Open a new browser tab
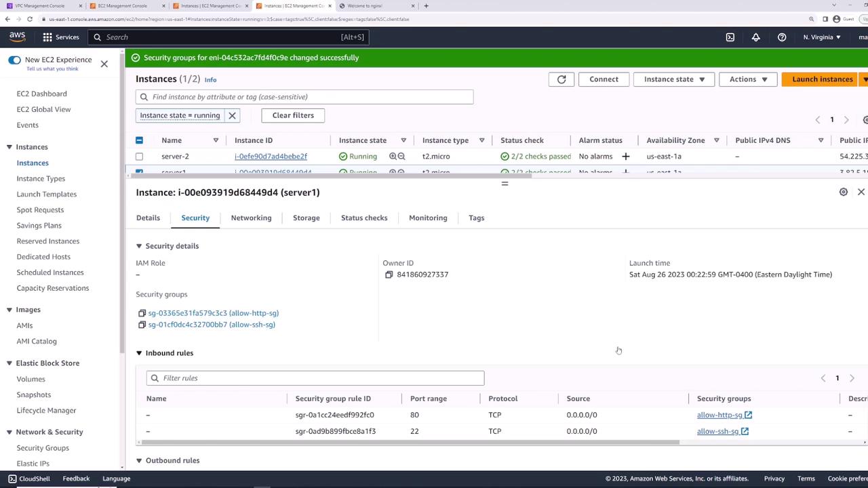Image resolution: width=868 pixels, height=488 pixels. click(x=426, y=6)
